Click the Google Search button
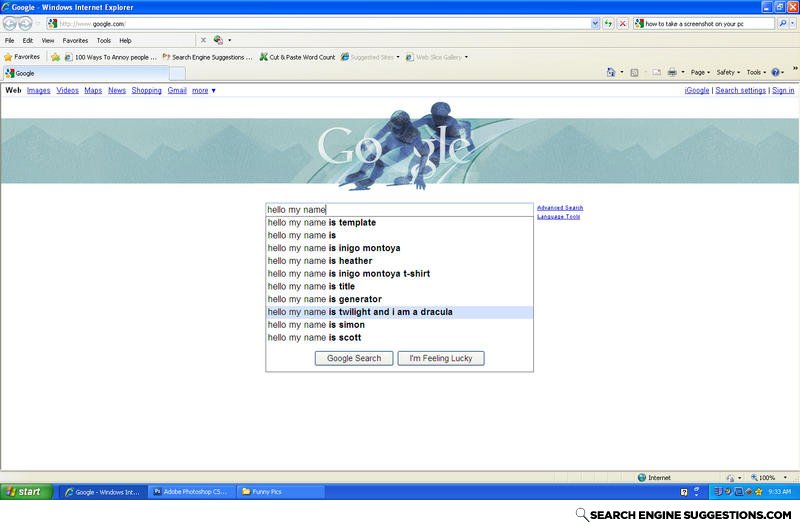The width and height of the screenshot is (800, 526). click(x=354, y=358)
